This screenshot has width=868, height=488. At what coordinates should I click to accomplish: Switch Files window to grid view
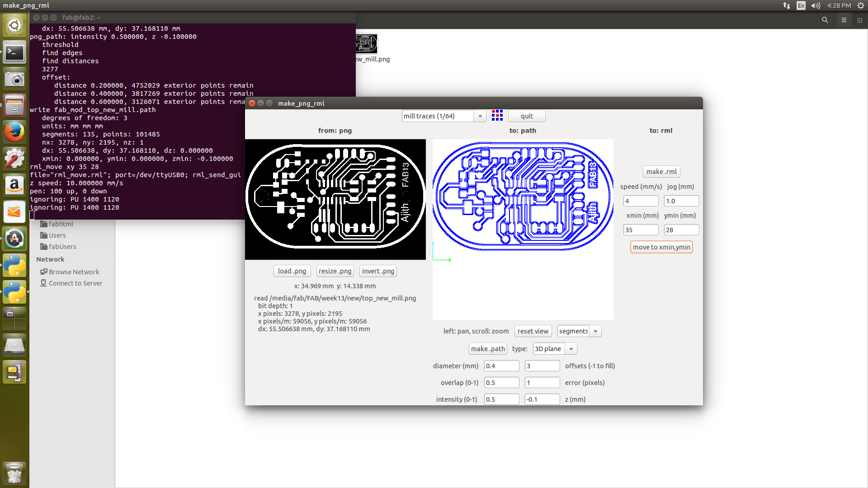click(860, 20)
